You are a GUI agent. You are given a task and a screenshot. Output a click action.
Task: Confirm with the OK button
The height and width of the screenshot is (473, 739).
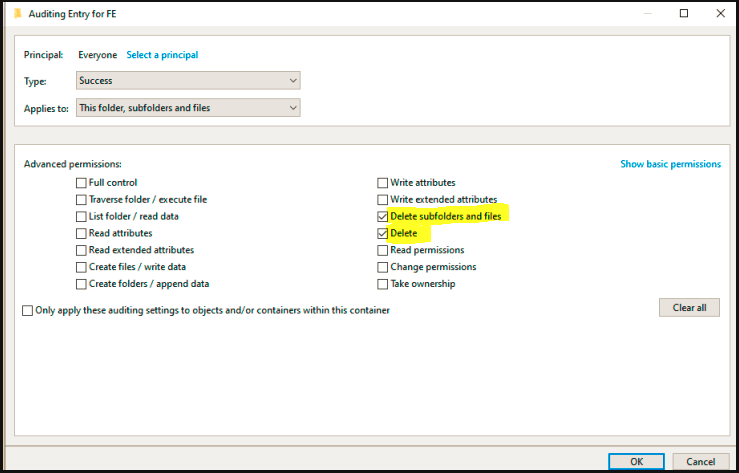click(x=637, y=462)
